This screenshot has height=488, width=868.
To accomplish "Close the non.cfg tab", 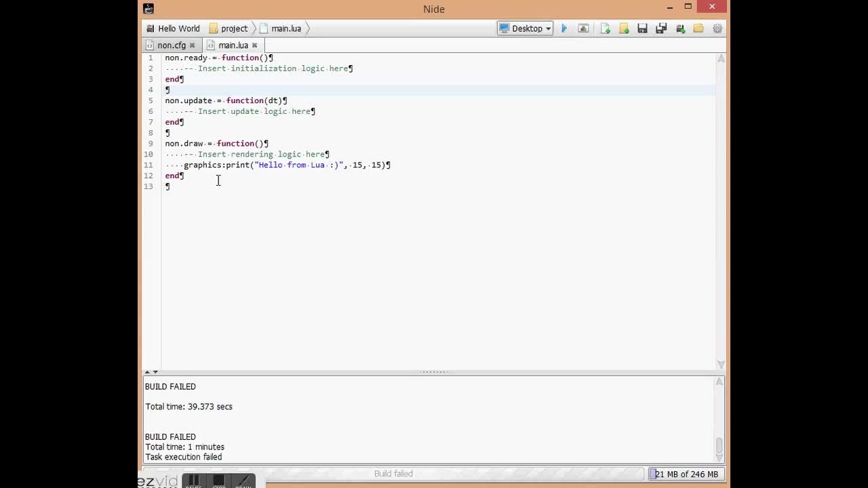I will [x=192, y=45].
